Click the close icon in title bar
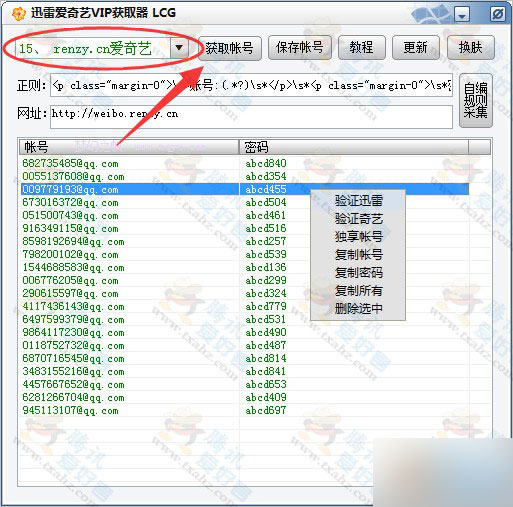This screenshot has width=513, height=507. 497,14
